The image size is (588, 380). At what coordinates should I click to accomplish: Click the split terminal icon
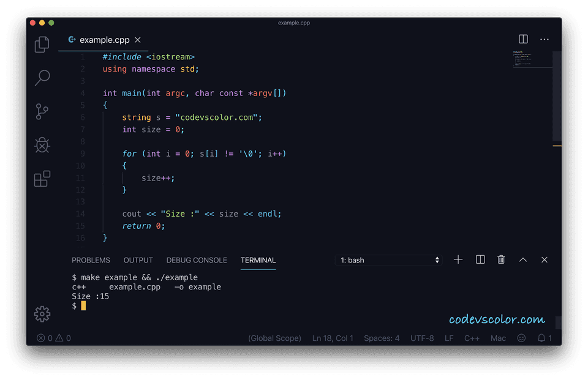[480, 259]
